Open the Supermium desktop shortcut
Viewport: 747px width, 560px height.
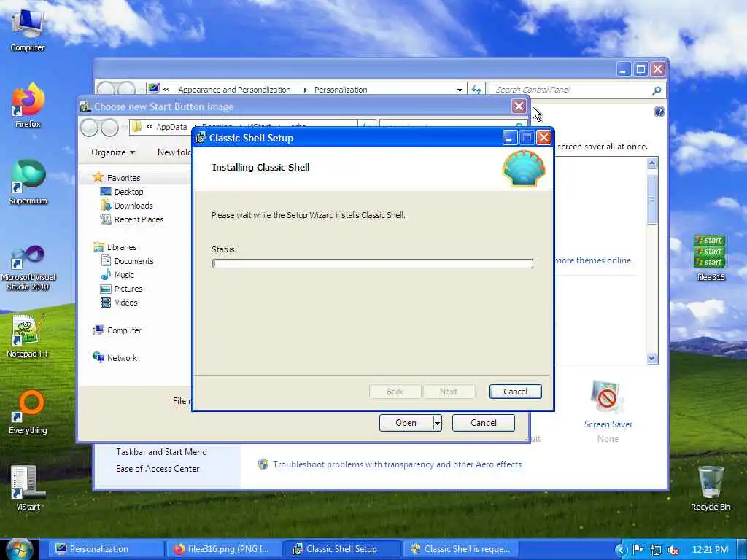coord(28,182)
